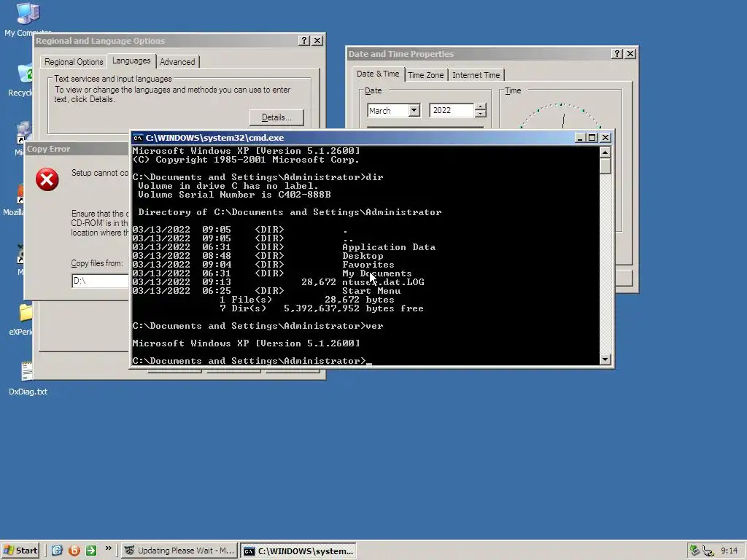The height and width of the screenshot is (560, 747).
Task: Maximize the cmd.exe window
Action: point(592,138)
